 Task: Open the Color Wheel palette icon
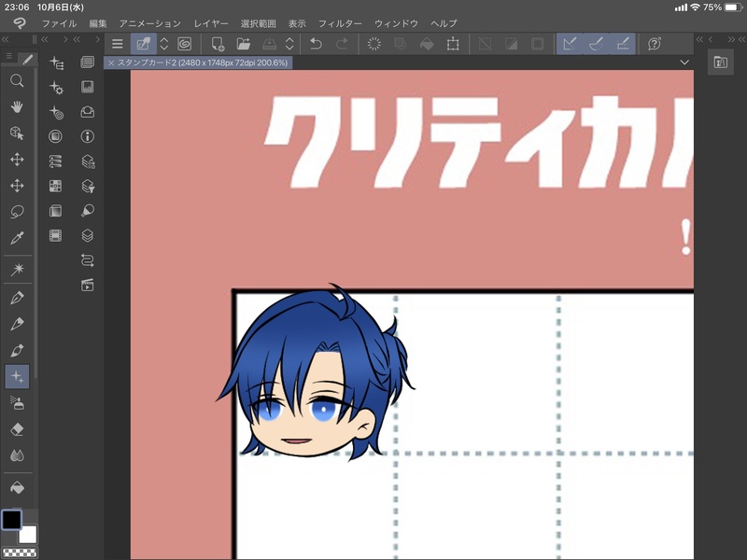pos(56,136)
